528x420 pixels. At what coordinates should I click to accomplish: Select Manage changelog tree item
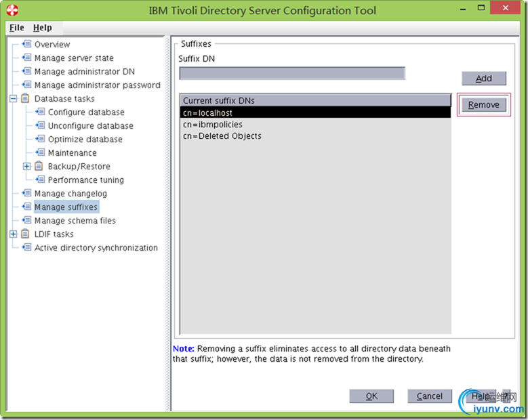click(x=70, y=193)
